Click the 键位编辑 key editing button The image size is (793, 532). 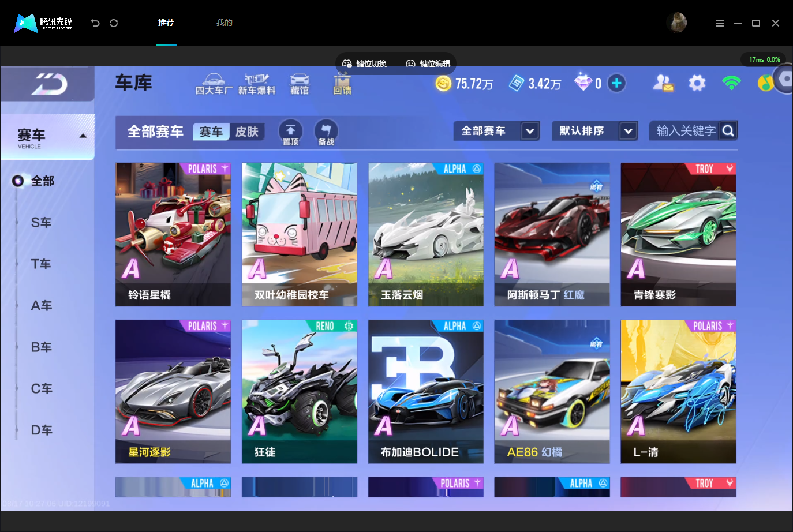point(428,63)
